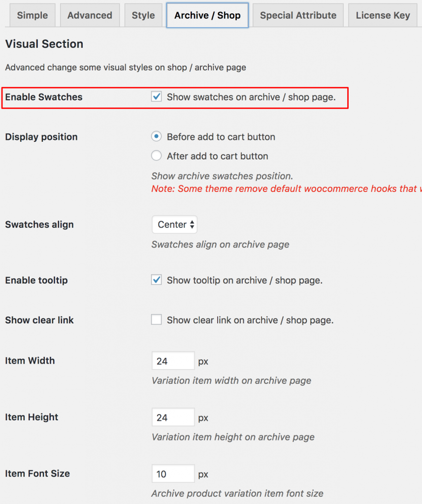
Task: Switch to the License Key tab
Action: (383, 15)
